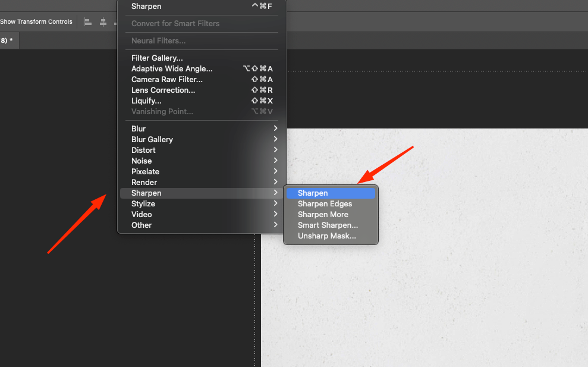Viewport: 588px width, 367px height.
Task: Expand the Stylize submenu
Action: pyautogui.click(x=202, y=204)
